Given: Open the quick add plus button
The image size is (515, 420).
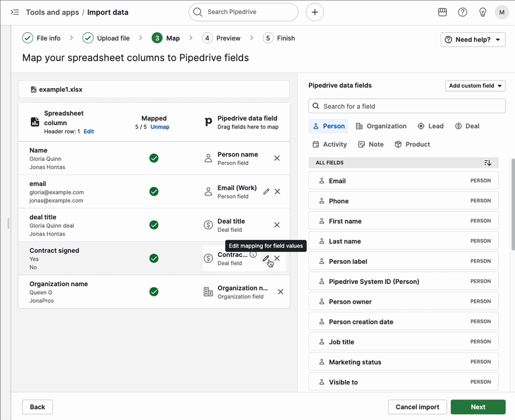Looking at the screenshot, I should 315,12.
